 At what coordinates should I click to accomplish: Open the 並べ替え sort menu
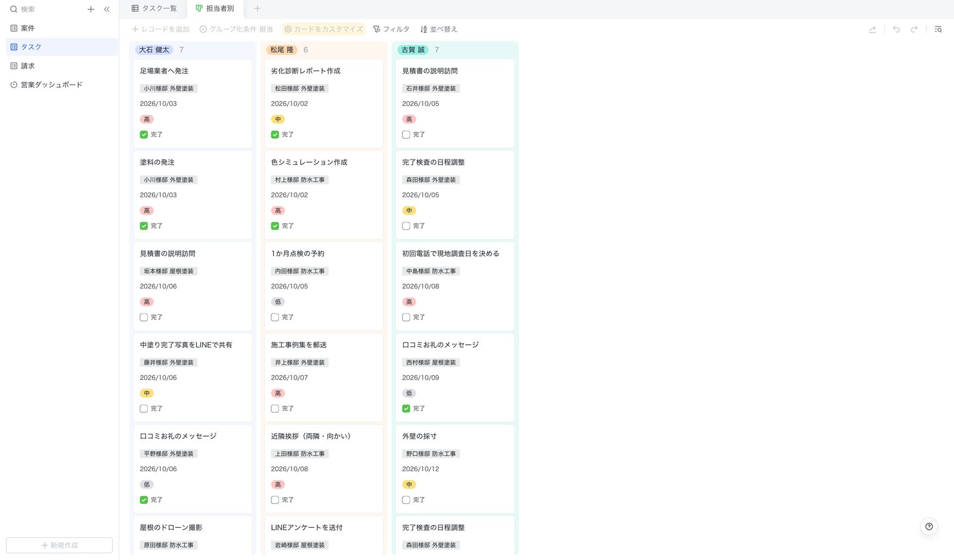[439, 29]
